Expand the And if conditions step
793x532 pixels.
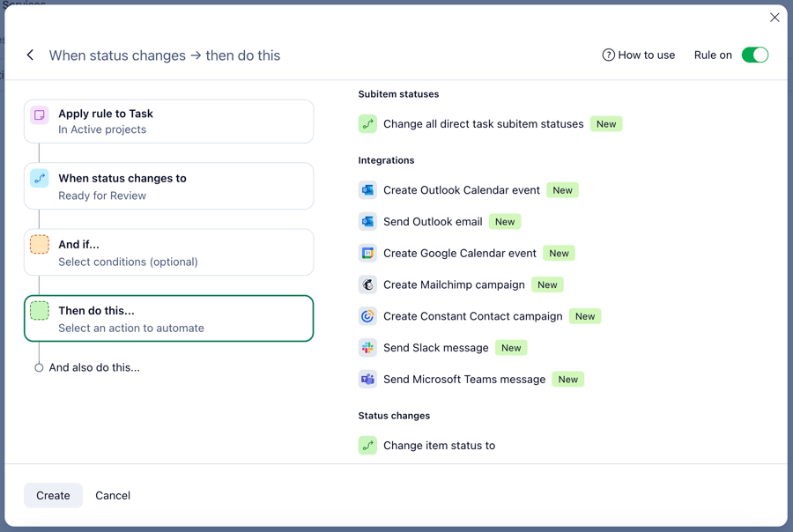[168, 253]
